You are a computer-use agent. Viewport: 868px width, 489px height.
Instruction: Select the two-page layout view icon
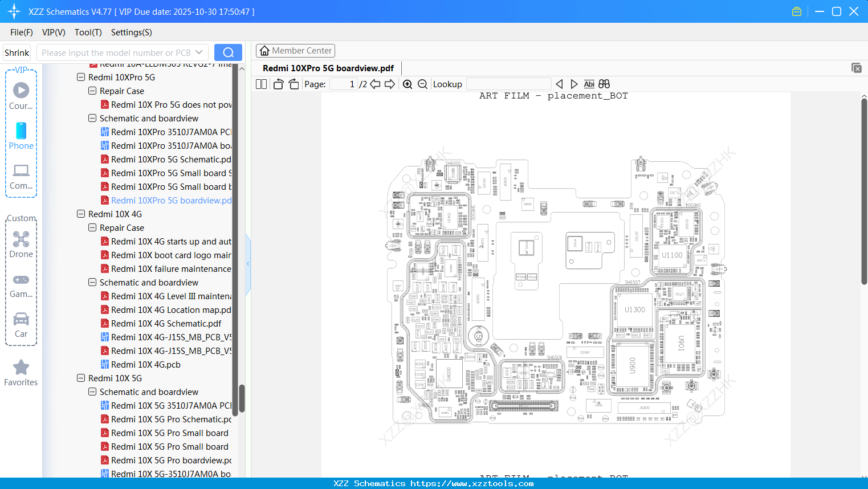point(261,84)
